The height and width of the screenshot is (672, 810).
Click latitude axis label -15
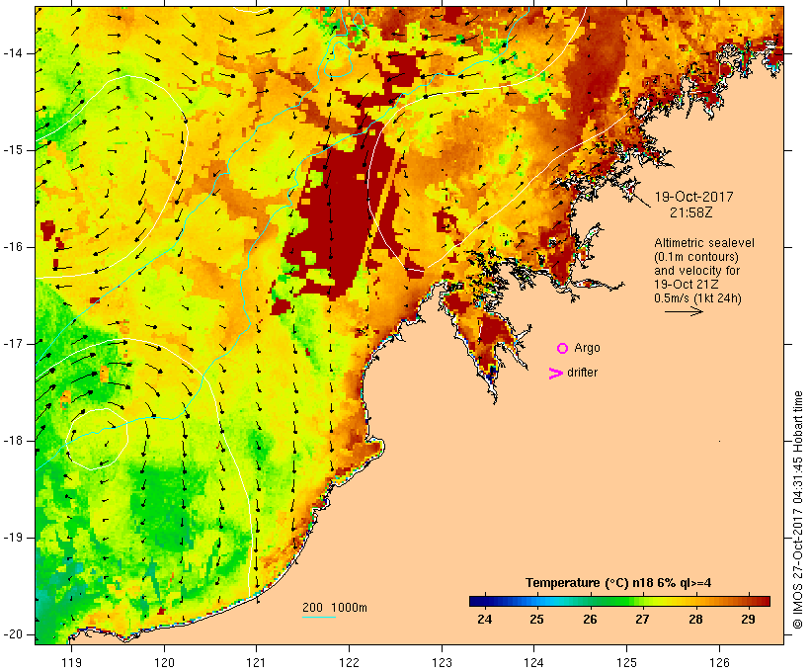pos(13,150)
